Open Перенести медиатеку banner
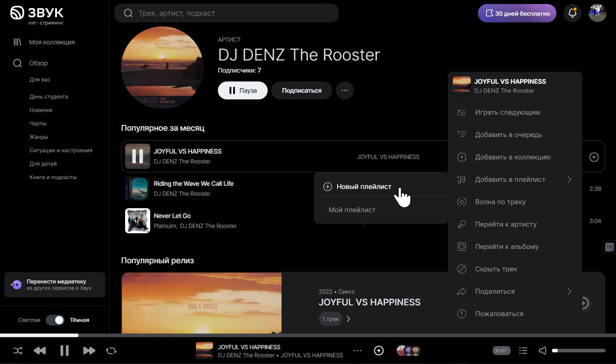 point(55,285)
